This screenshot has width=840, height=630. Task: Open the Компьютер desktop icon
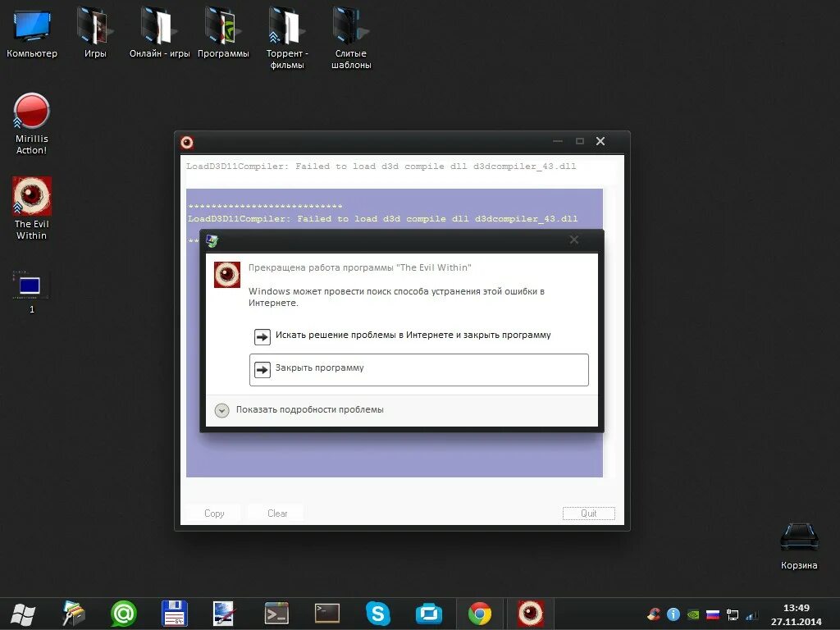pyautogui.click(x=32, y=33)
